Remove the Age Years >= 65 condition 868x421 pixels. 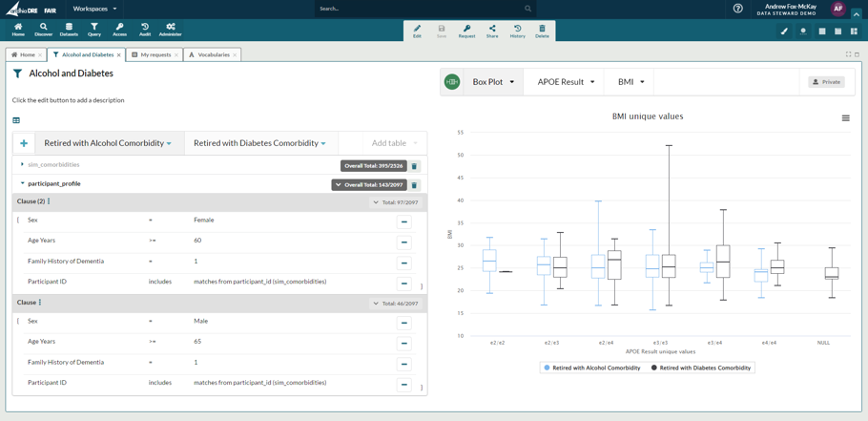[x=404, y=344]
